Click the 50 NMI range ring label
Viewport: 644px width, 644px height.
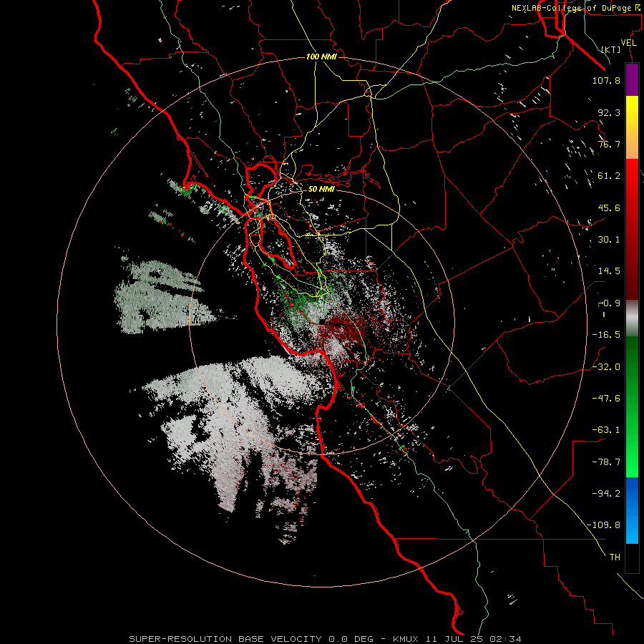321,189
